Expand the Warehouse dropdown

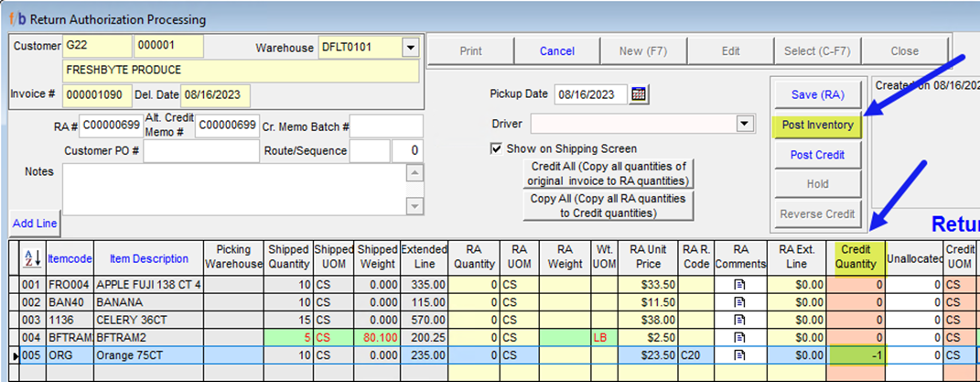point(409,47)
